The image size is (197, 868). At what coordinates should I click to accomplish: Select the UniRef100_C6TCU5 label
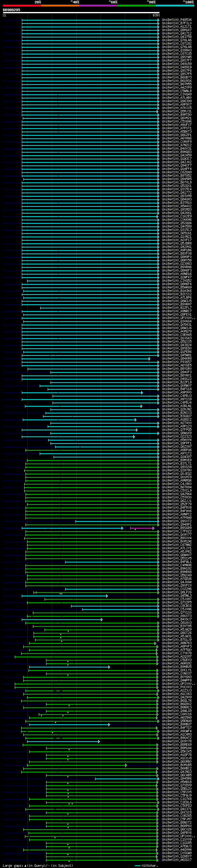[x=177, y=54]
